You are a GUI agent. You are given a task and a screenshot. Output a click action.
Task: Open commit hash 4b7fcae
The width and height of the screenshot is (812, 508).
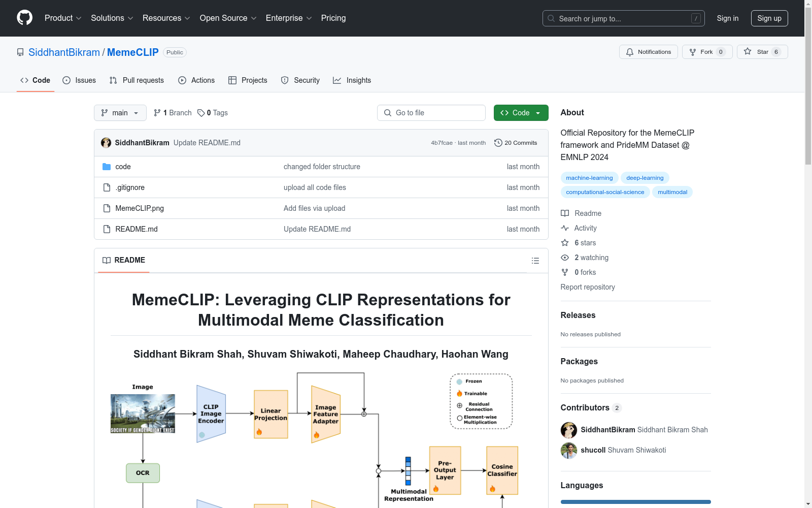(442, 143)
